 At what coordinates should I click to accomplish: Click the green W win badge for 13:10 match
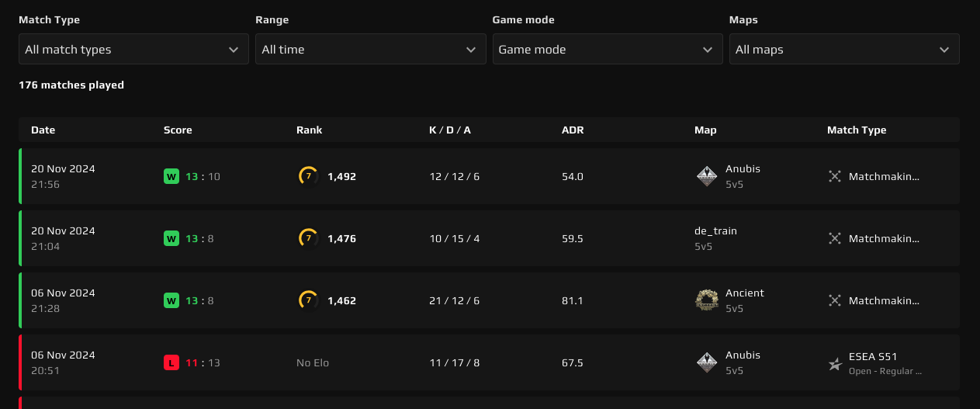pyautogui.click(x=171, y=176)
